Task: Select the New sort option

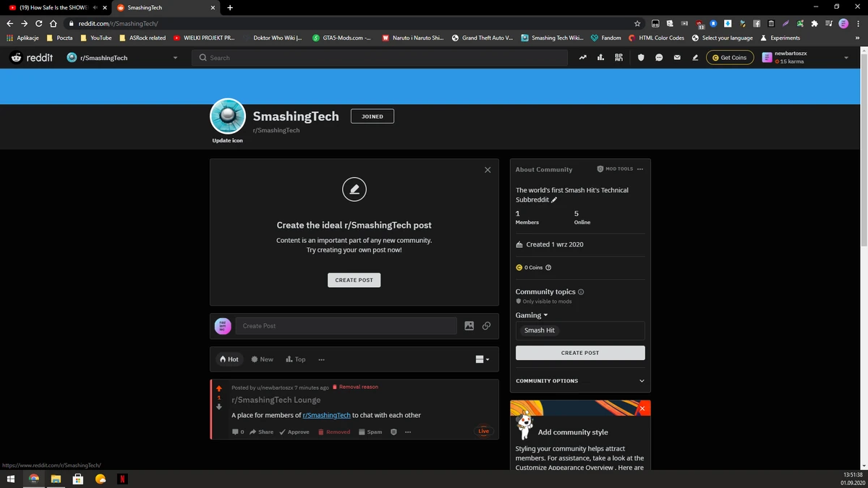Action: (x=263, y=359)
